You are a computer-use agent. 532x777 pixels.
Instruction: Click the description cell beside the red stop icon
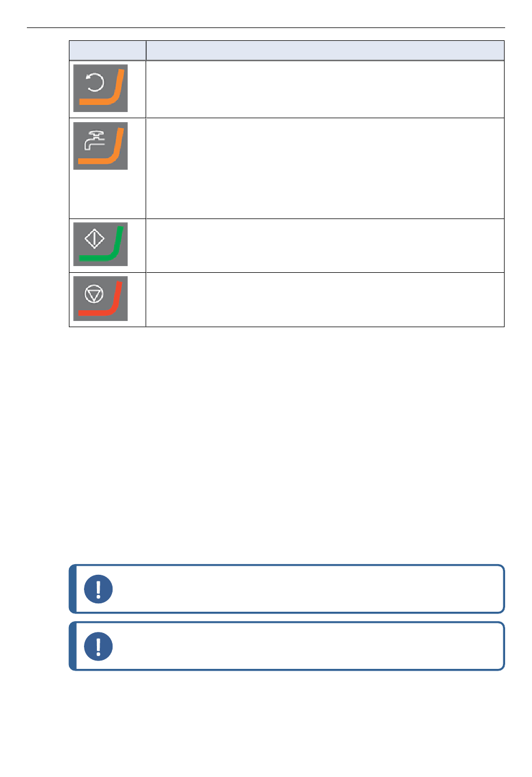pyautogui.click(x=325, y=300)
